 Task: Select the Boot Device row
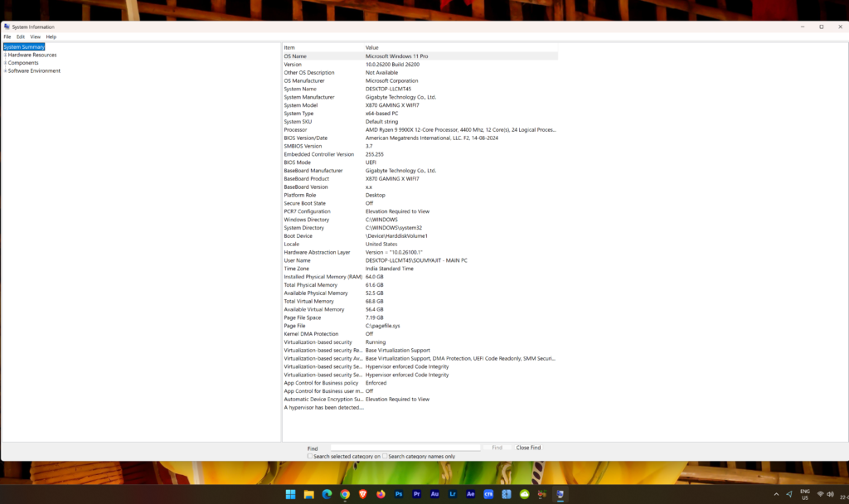click(x=420, y=236)
